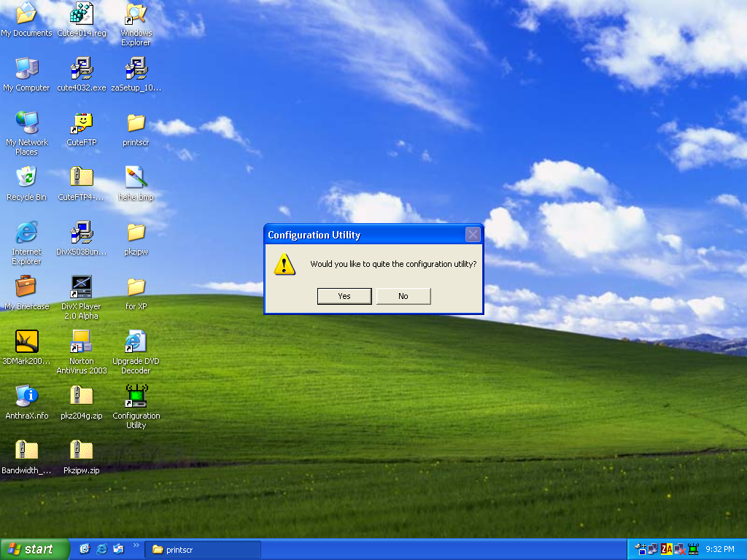Select the CuteFTP4 zip archive icon
Image resolution: width=747 pixels, height=560 pixels.
point(82,184)
